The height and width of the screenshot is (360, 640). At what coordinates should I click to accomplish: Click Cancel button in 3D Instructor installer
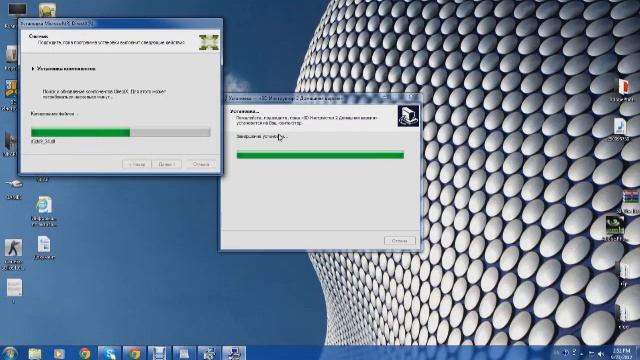(400, 241)
